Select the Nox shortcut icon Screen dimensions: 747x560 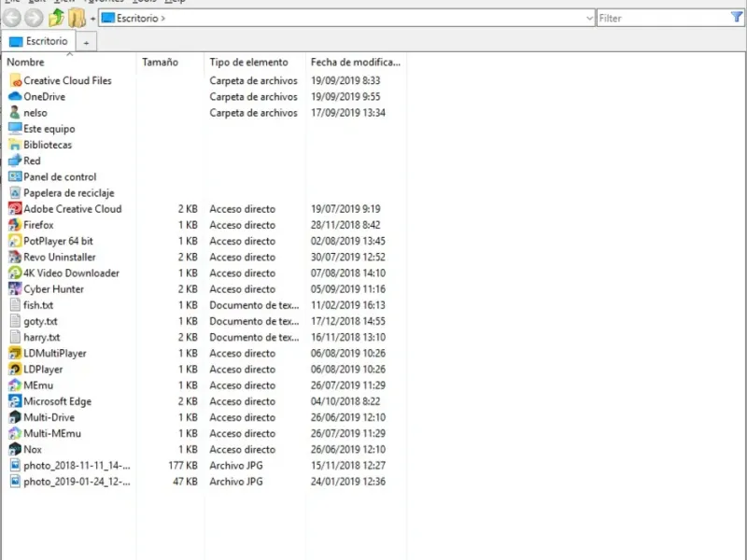tap(15, 450)
